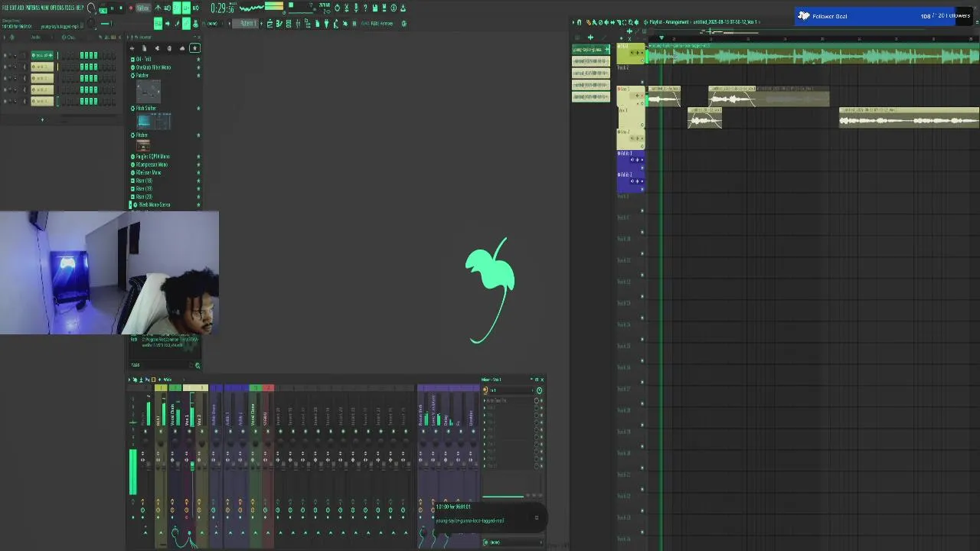Toggle the metronome icon
Screen dimensions: 980x551
click(158, 8)
